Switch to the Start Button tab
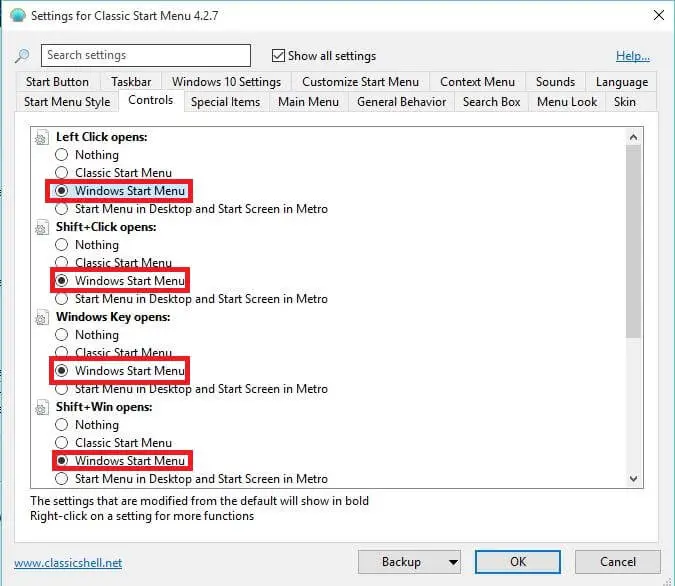 (x=57, y=82)
